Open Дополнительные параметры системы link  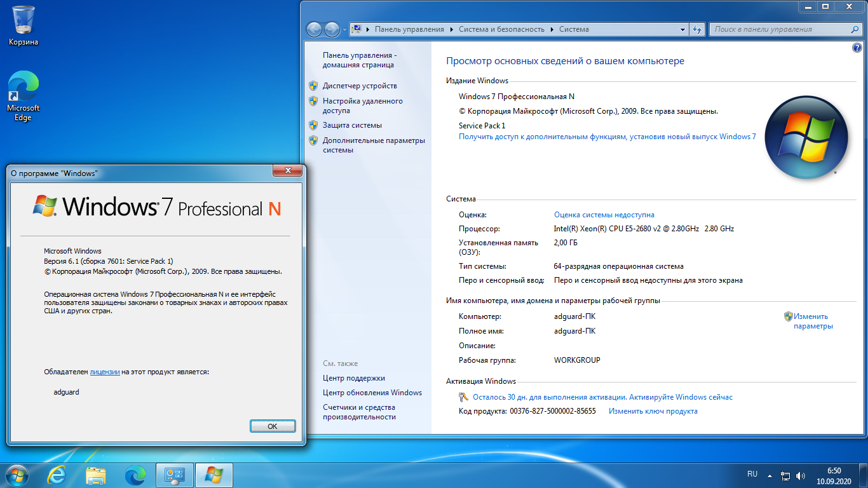point(374,145)
